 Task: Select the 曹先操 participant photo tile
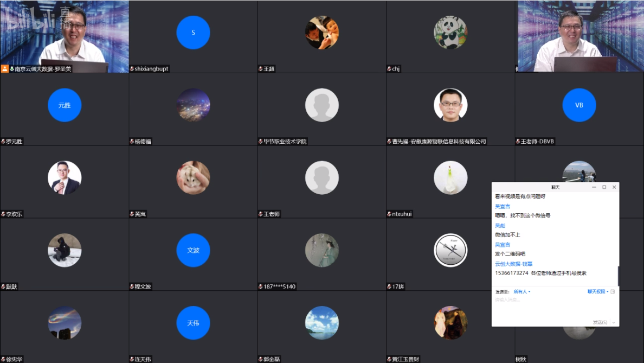(450, 105)
